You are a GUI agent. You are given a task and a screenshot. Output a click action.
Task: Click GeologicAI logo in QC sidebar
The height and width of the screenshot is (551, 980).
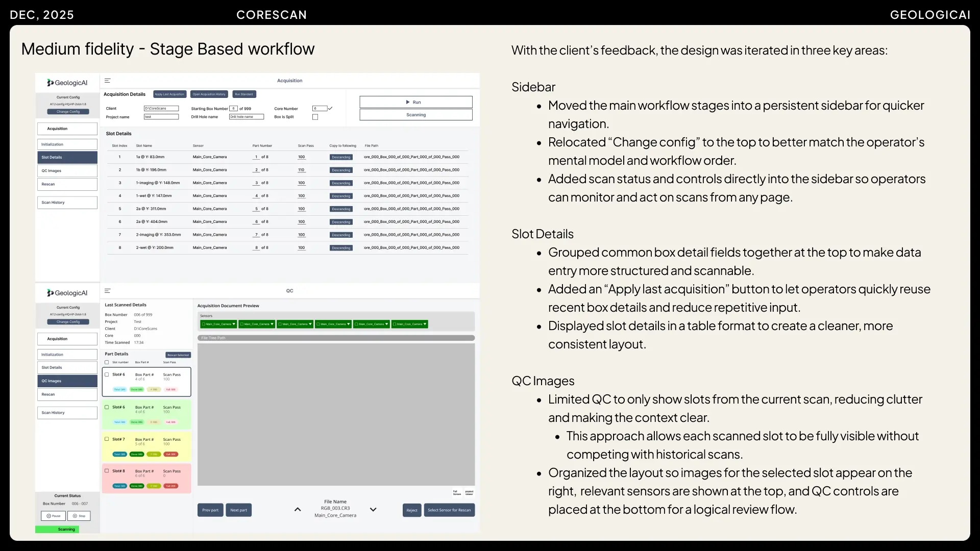coord(67,293)
